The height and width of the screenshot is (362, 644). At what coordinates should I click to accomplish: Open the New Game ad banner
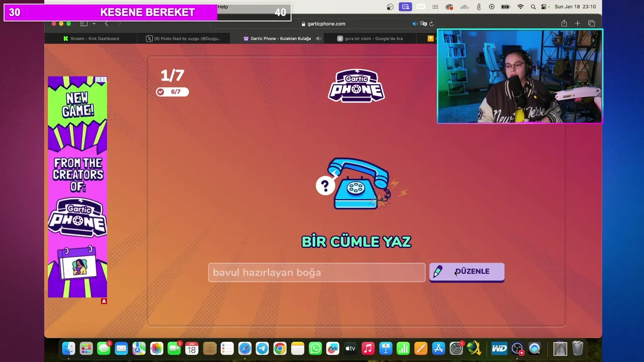point(77,187)
